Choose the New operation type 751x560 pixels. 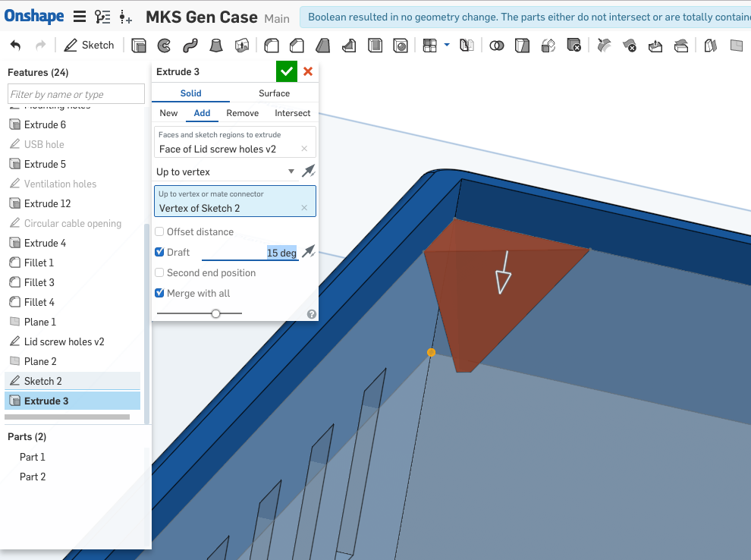[x=168, y=113]
